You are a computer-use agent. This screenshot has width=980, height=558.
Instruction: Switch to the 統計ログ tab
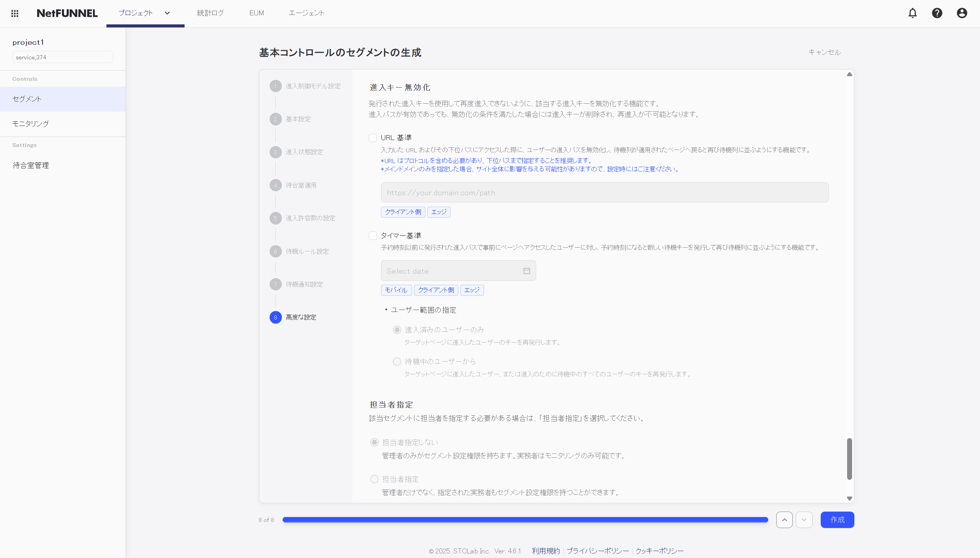coord(210,13)
